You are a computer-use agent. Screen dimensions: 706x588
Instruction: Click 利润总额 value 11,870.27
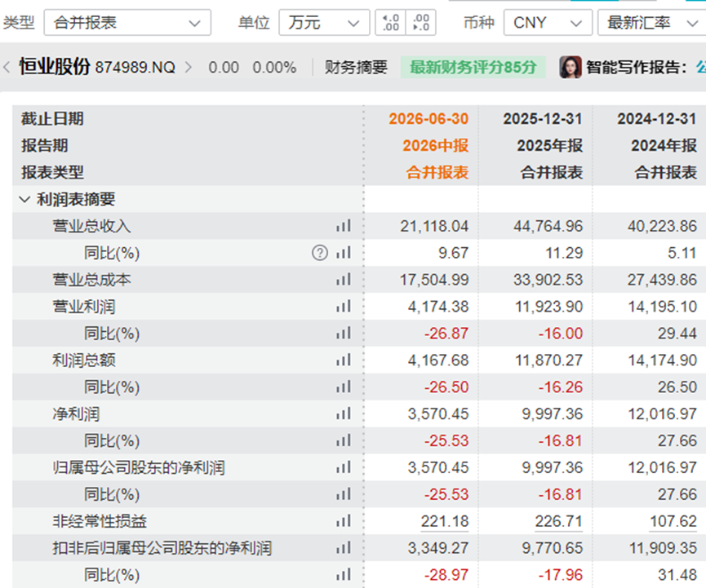point(549,360)
